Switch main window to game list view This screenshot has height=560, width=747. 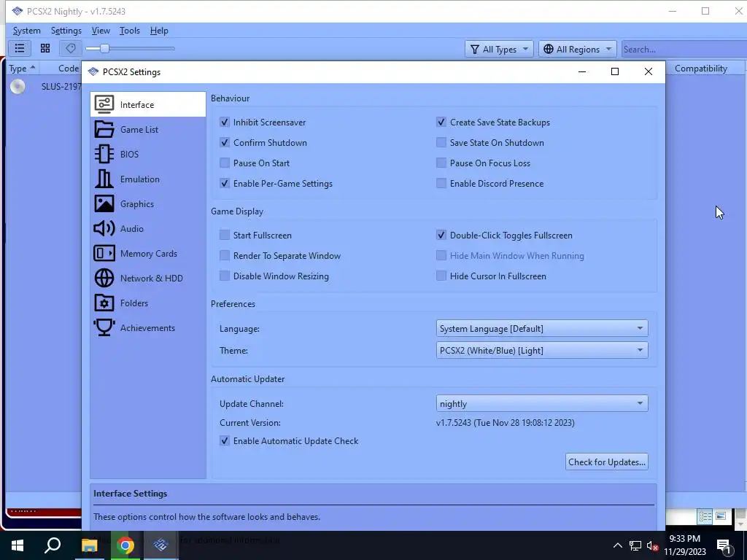coord(20,48)
